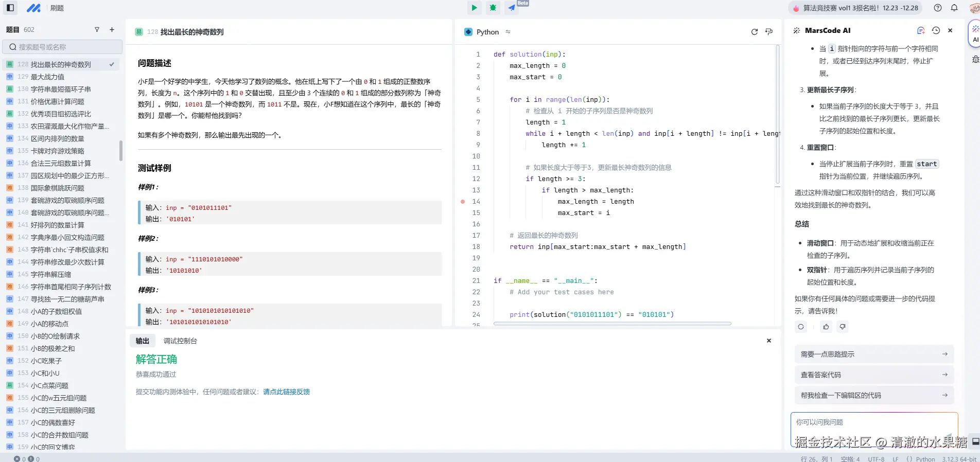The width and height of the screenshot is (980, 462).
Task: Reset editor code with the refresh icon
Action: coord(754,32)
